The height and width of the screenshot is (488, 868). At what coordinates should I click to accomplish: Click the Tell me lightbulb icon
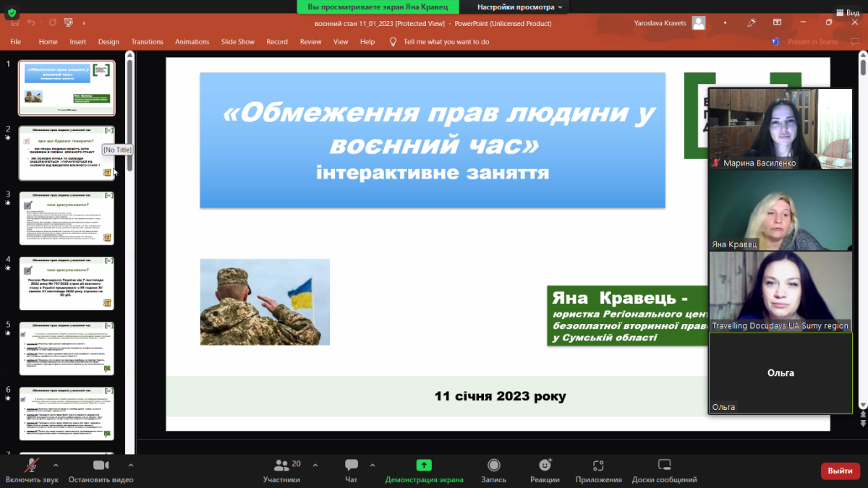tap(393, 42)
